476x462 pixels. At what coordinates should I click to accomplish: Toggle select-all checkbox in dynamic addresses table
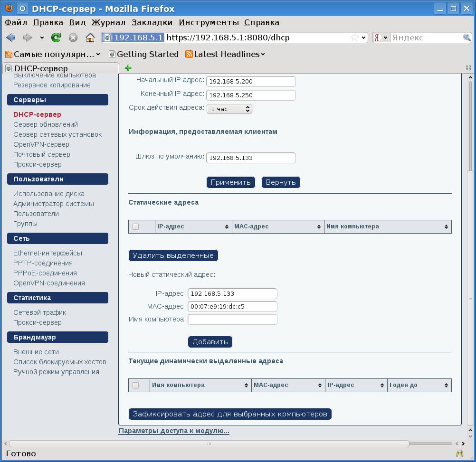(x=136, y=385)
